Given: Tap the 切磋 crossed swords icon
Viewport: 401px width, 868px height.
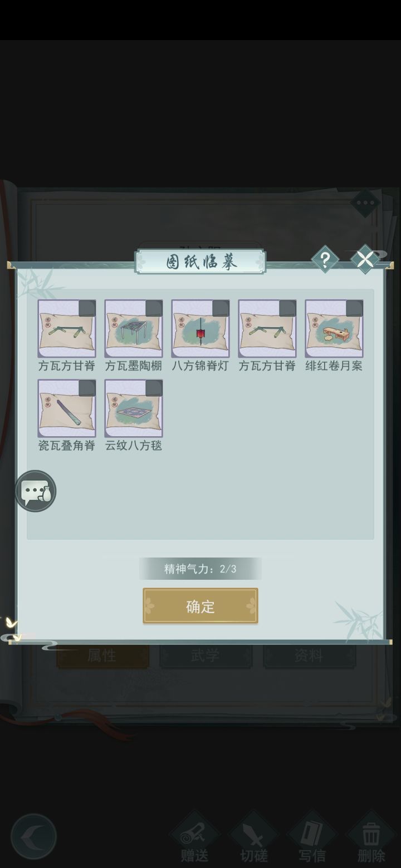Looking at the screenshot, I should coord(254,838).
